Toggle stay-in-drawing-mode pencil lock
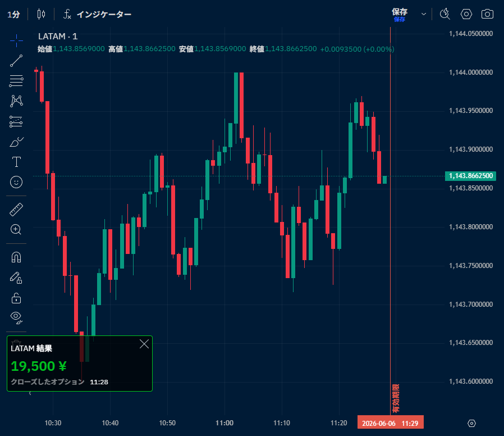 16,278
